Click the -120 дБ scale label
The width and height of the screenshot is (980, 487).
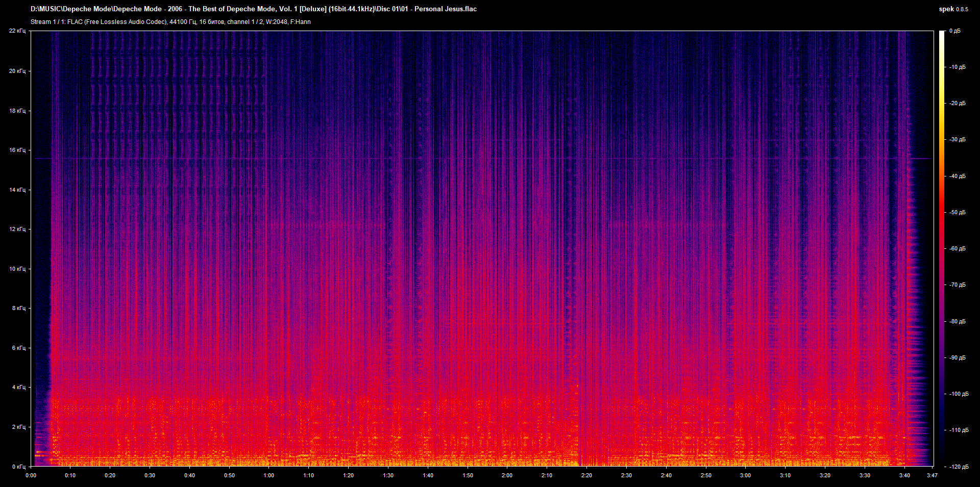(958, 467)
